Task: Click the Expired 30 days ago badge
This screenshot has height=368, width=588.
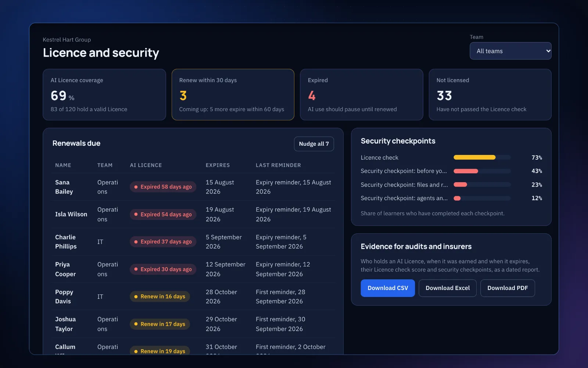Action: [x=163, y=269]
